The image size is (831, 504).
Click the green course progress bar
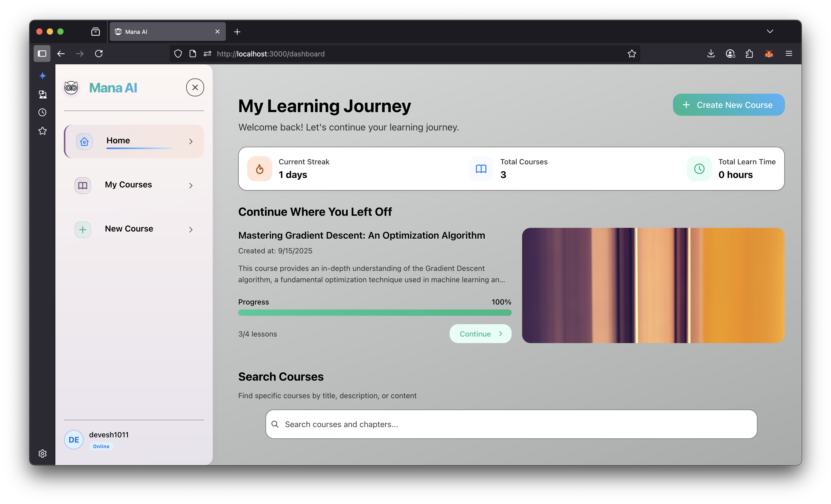click(374, 313)
